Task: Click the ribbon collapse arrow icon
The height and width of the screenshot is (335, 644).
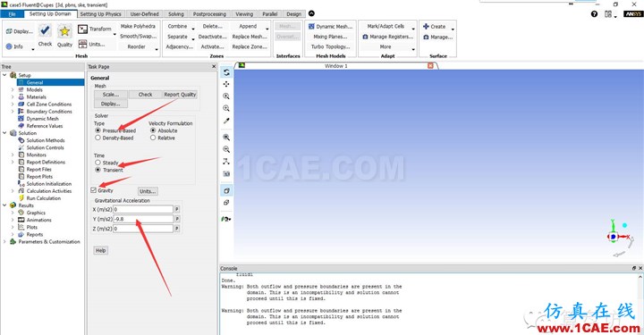Action: pos(311,13)
